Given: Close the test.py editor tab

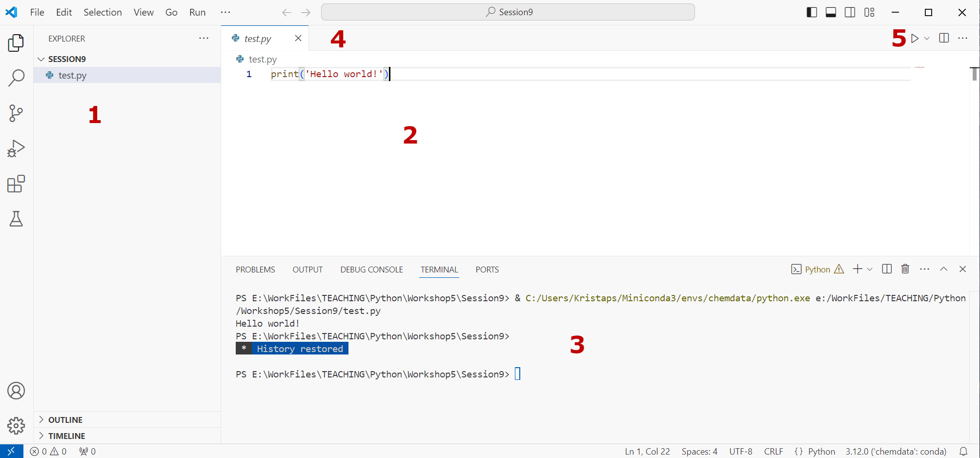Looking at the screenshot, I should pos(298,38).
